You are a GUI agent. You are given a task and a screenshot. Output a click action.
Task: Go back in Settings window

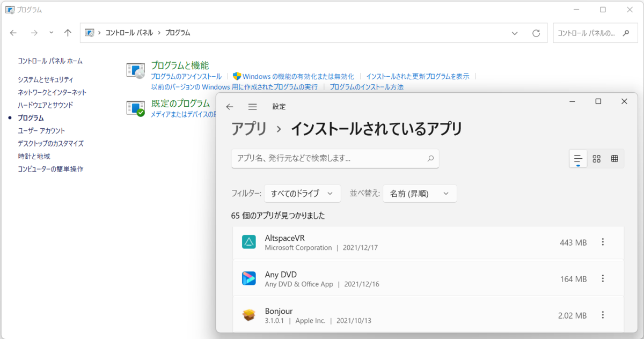pos(230,107)
